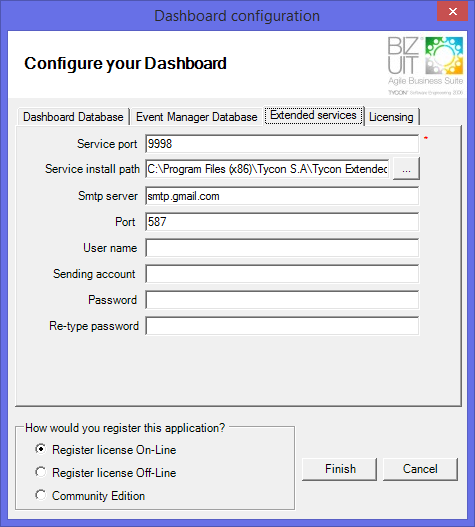This screenshot has width=475, height=527.
Task: Focus the SMTP Port field showing 587
Action: pos(282,222)
